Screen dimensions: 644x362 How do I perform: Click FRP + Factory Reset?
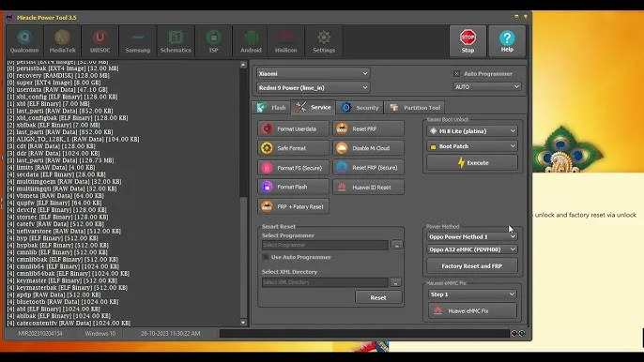point(293,206)
